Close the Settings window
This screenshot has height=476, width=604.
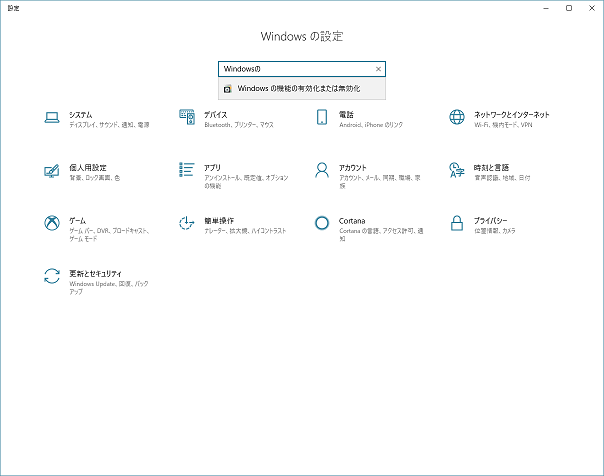pyautogui.click(x=592, y=8)
